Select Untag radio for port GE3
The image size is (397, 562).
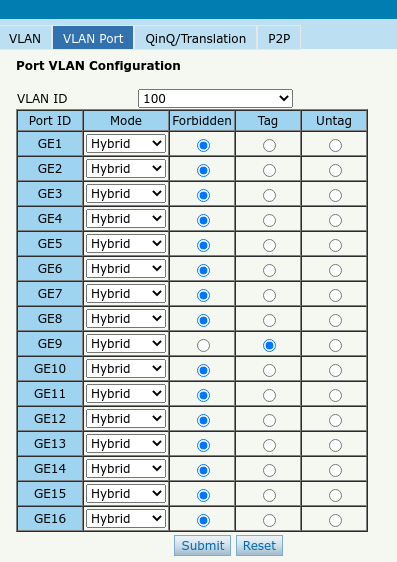click(335, 196)
